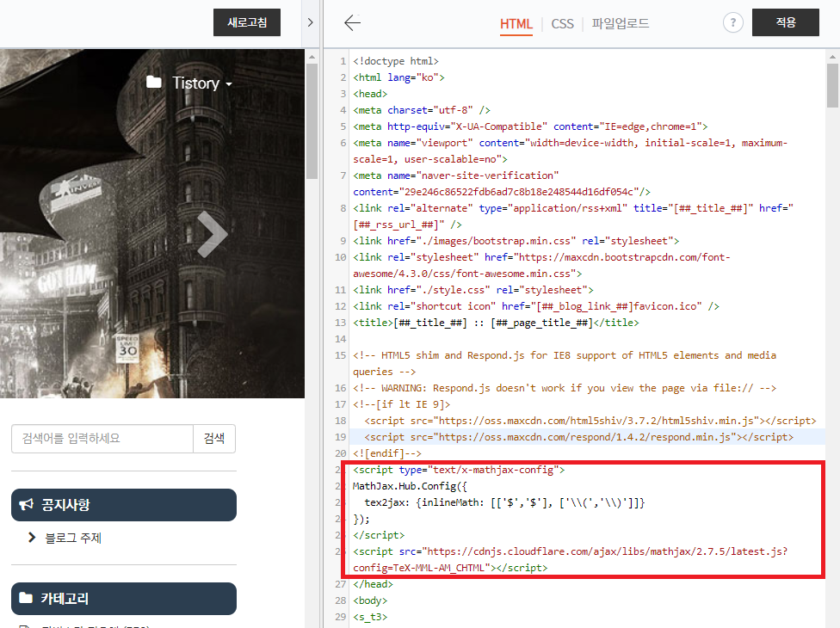Open help via the question mark icon
Image resolution: width=840 pixels, height=628 pixels.
(732, 22)
